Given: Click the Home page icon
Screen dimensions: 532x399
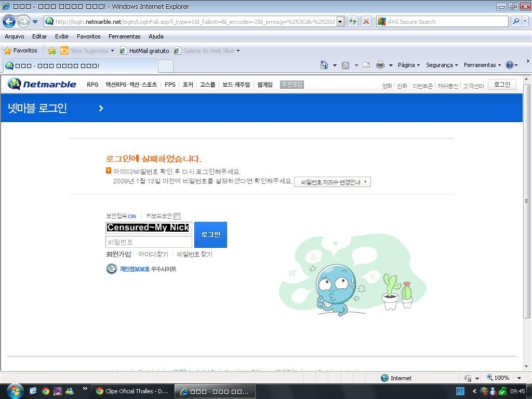Looking at the screenshot, I should [324, 65].
